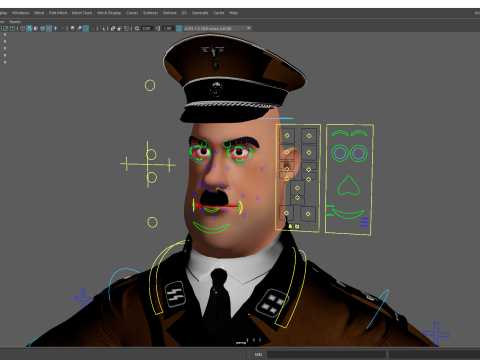Select the top-left diamond handle in the slider panel
This screenshot has height=360, width=480.
tap(287, 136)
